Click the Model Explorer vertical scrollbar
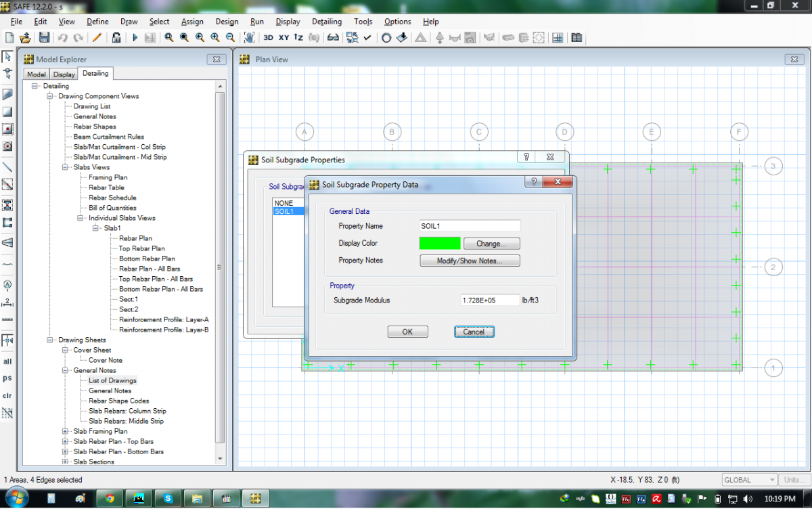 coord(220,273)
